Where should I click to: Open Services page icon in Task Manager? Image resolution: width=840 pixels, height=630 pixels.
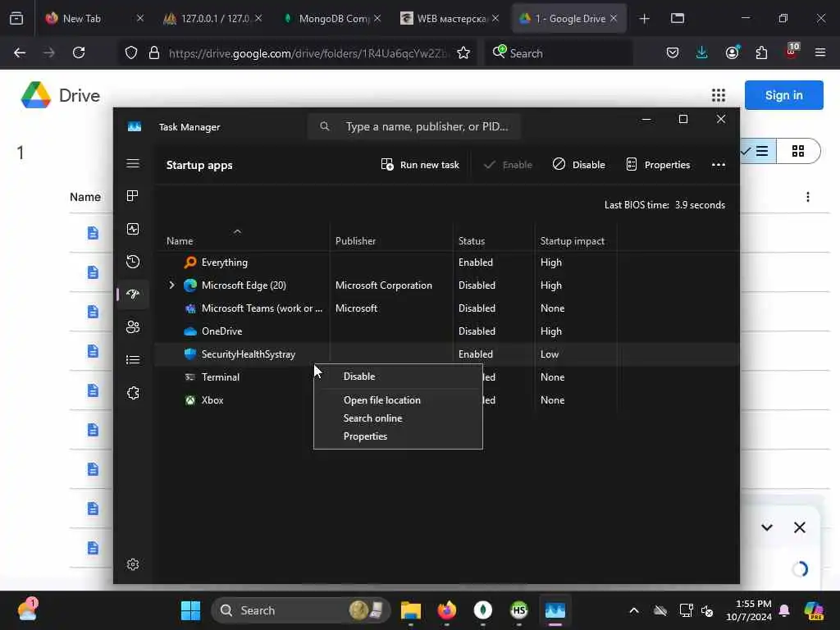(x=133, y=393)
